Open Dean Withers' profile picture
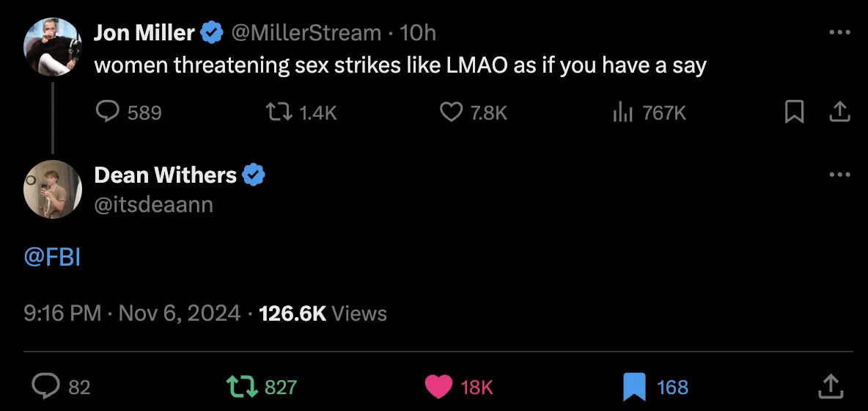Image resolution: width=868 pixels, height=411 pixels. (x=53, y=189)
